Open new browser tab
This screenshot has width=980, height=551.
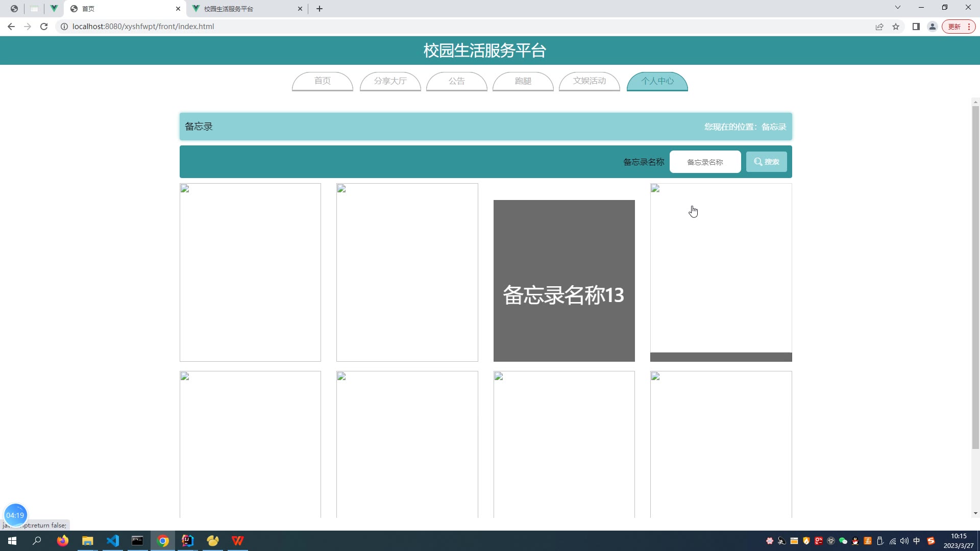coord(320,9)
